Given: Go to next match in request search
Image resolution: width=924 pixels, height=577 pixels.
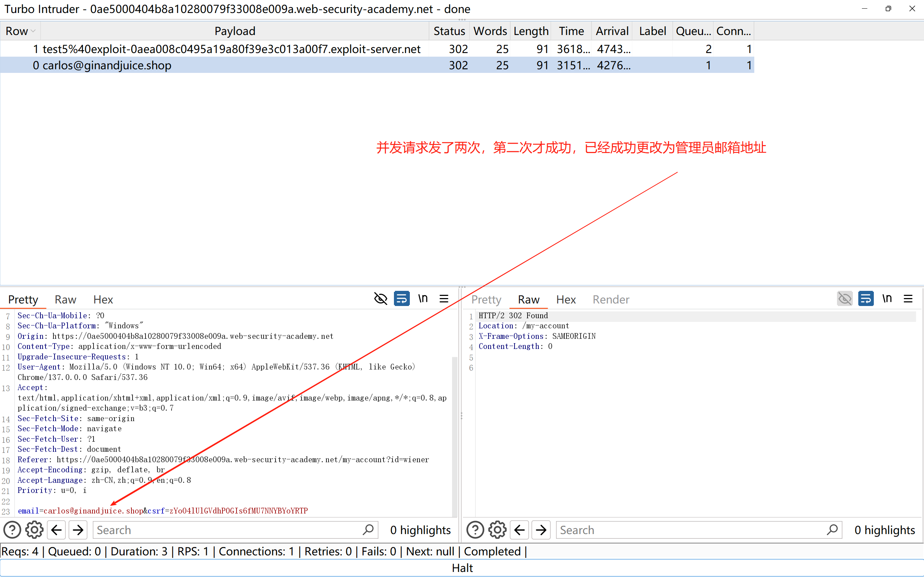Looking at the screenshot, I should point(78,530).
